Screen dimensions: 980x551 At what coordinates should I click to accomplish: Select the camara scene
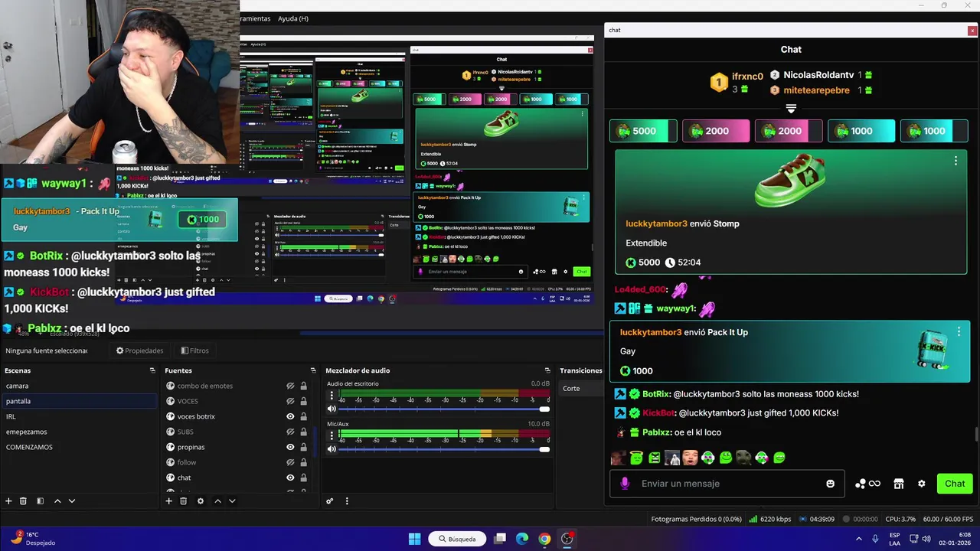[x=79, y=386]
